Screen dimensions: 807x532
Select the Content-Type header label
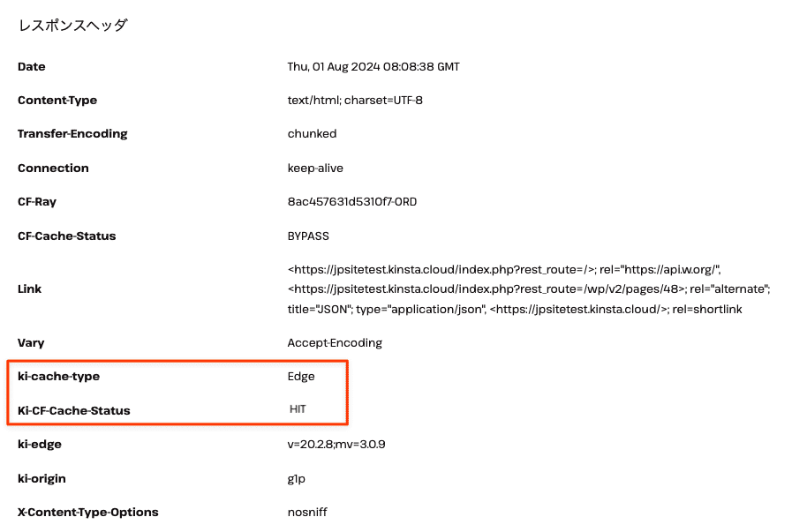coord(57,101)
